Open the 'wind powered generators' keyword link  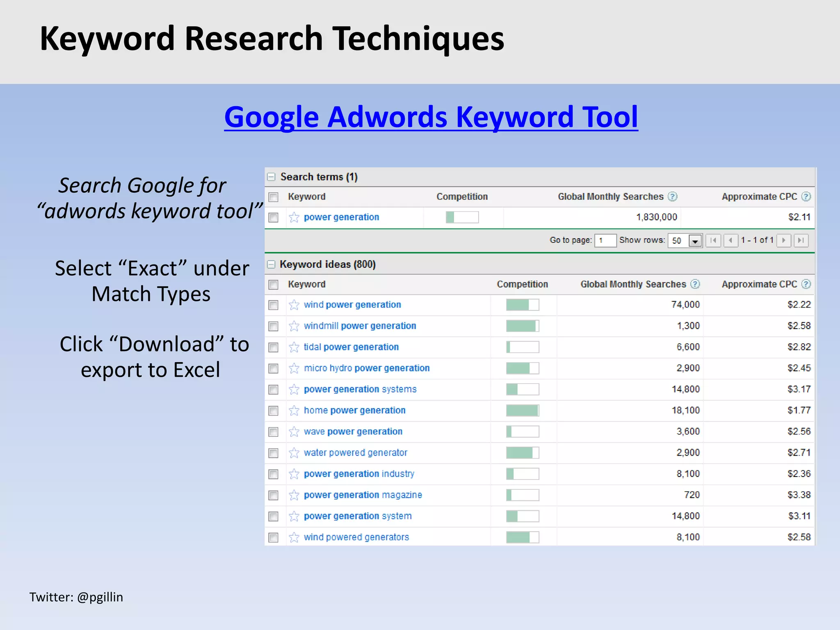[x=356, y=537]
